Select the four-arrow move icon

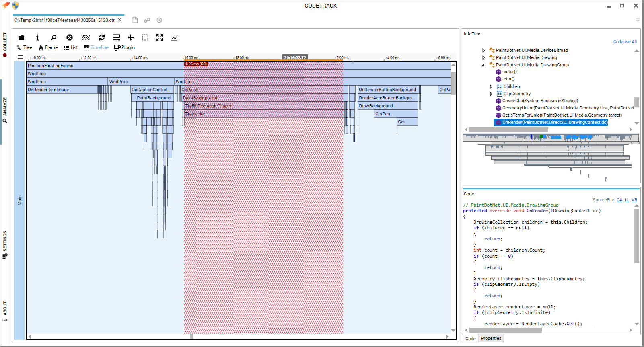click(x=131, y=37)
